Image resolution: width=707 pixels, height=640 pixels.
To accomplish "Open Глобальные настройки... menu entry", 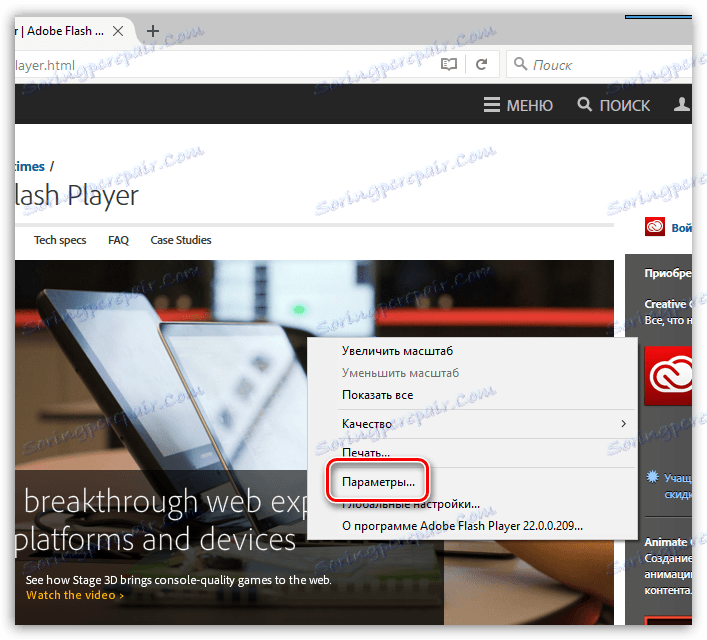I will tap(410, 504).
